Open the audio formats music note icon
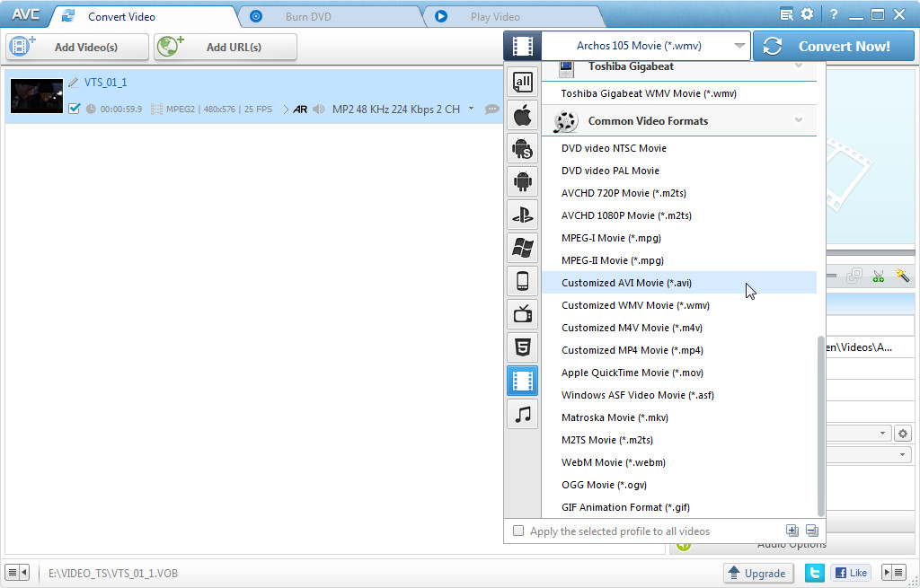The width and height of the screenshot is (920, 588). pos(522,414)
